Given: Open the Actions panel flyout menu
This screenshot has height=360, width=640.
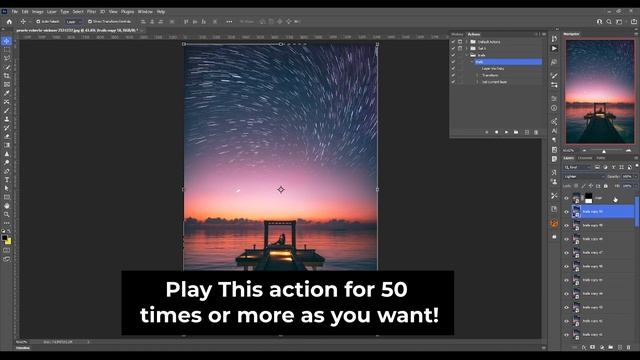Looking at the screenshot, I should point(544,34).
